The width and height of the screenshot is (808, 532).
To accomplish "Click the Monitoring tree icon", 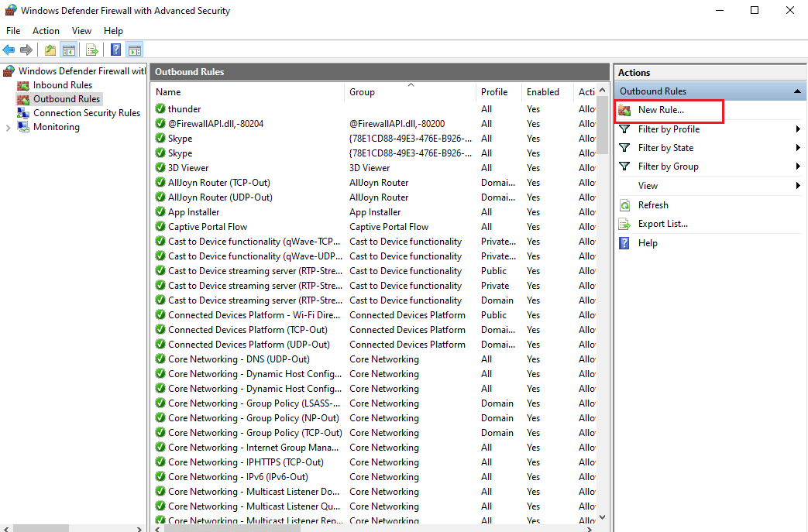I will pos(23,127).
